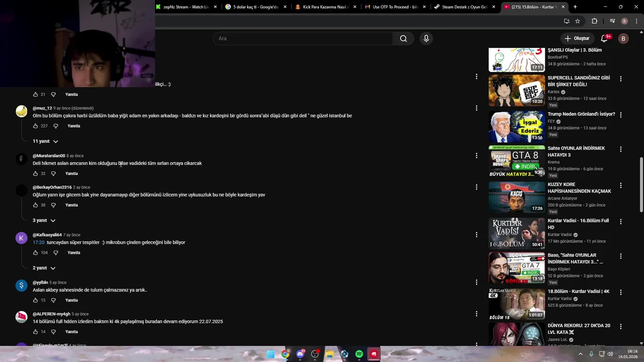Click the YouTube search magnifier button
The image size is (644, 362).
tap(404, 39)
